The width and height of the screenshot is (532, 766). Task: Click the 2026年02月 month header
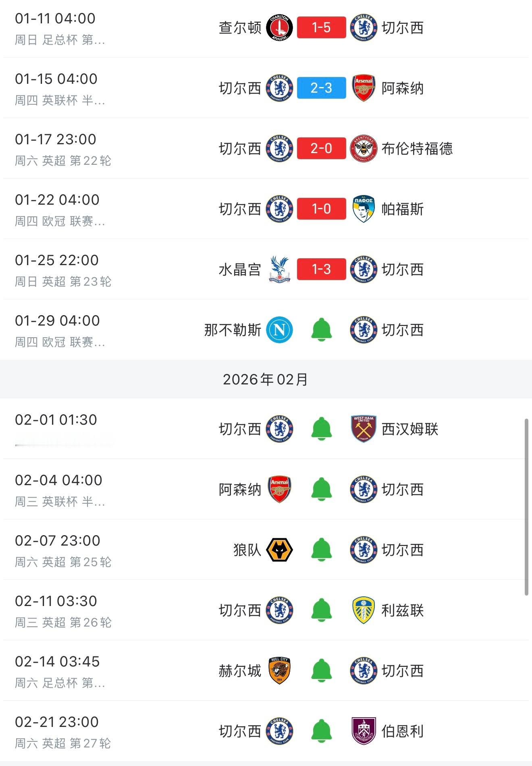pos(266,380)
